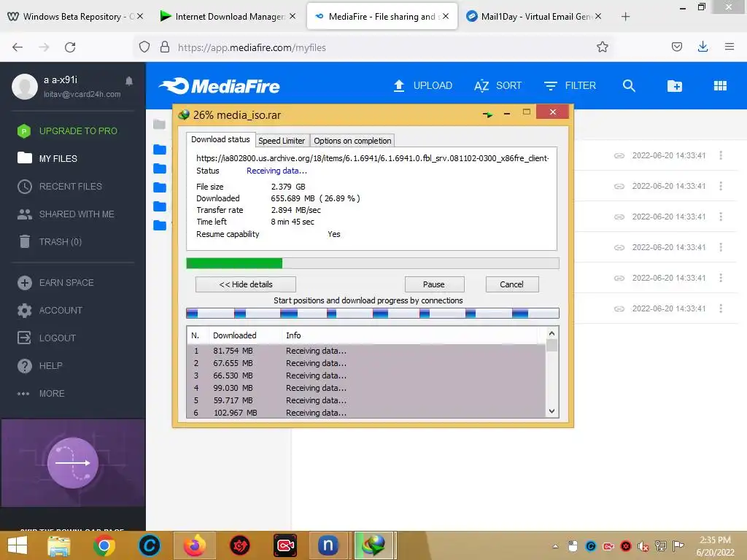Viewport: 747px width, 560px height.
Task: Open MY FILES in the sidebar
Action: (47, 158)
